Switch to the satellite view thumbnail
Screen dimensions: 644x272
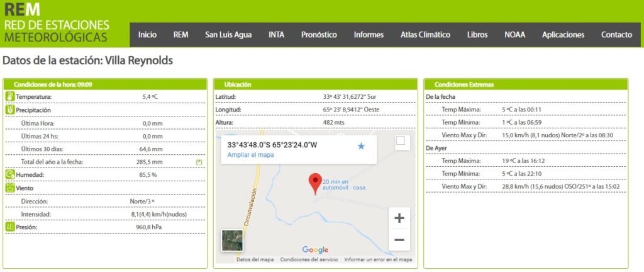(x=232, y=241)
